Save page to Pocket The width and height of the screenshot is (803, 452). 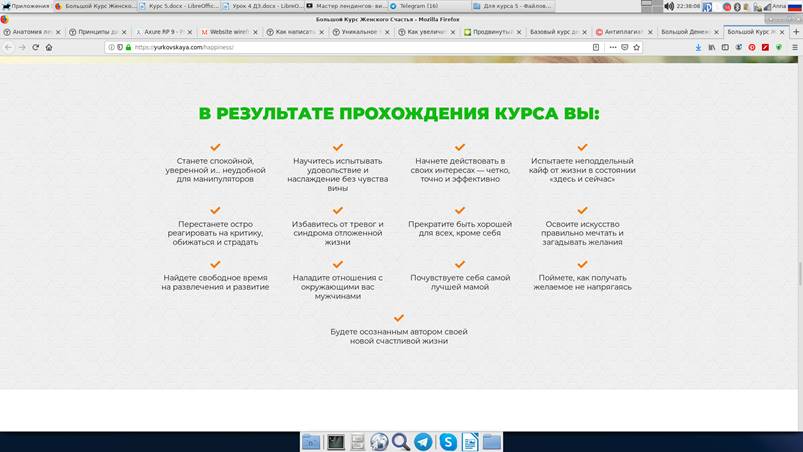(624, 47)
